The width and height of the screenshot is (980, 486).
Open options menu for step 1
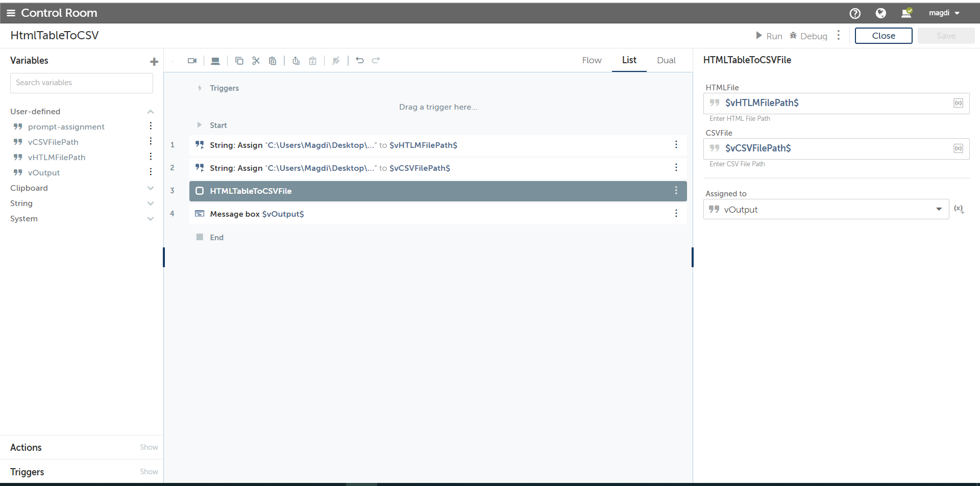pos(676,144)
